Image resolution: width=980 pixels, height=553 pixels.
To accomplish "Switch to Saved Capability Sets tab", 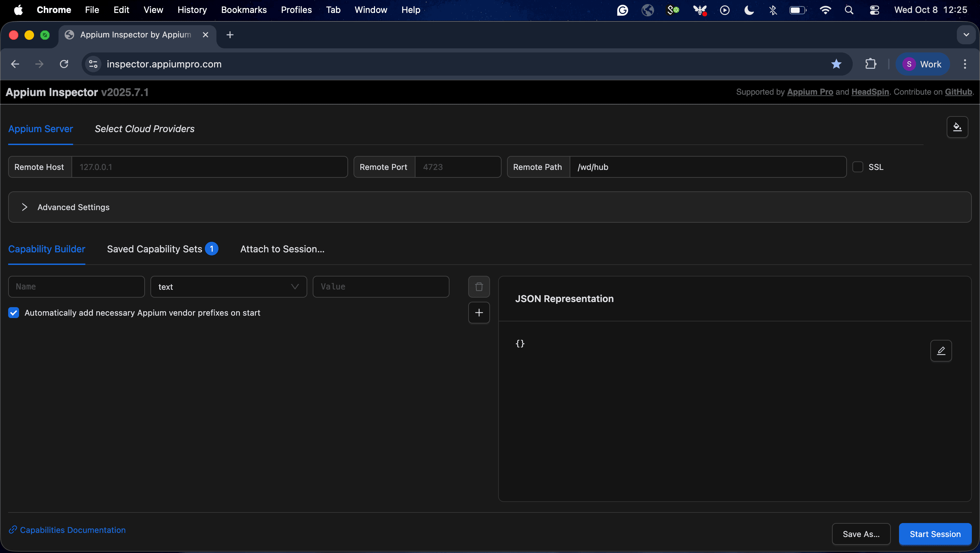I will click(x=154, y=249).
